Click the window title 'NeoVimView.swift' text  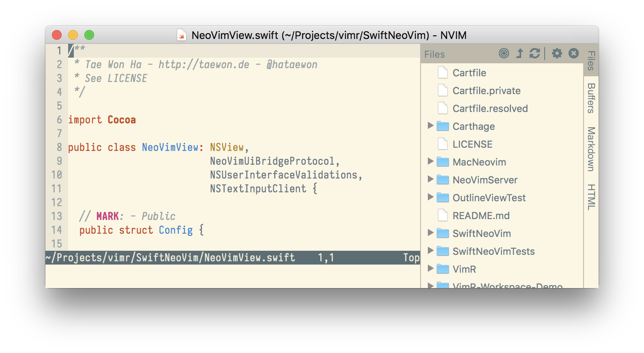pos(235,35)
